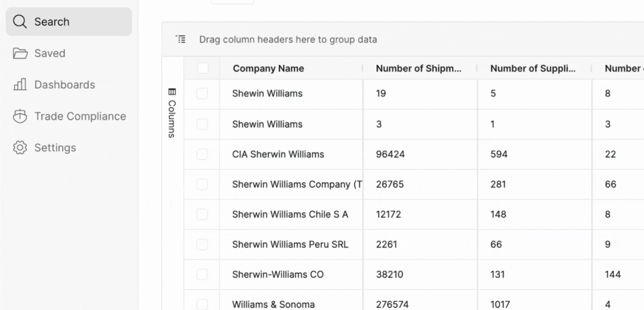Open Williams & Sonoma company entry
Screen dimensions: 644x310
click(273, 304)
